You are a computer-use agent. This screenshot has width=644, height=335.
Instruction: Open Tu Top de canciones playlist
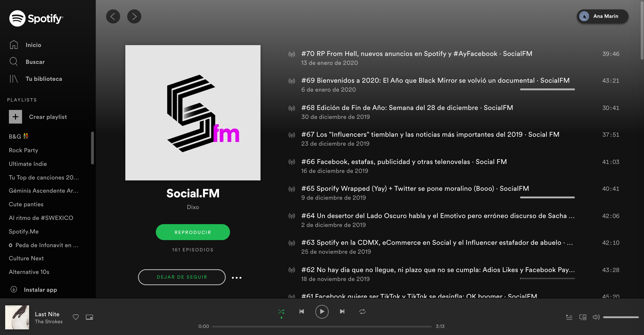tap(44, 177)
